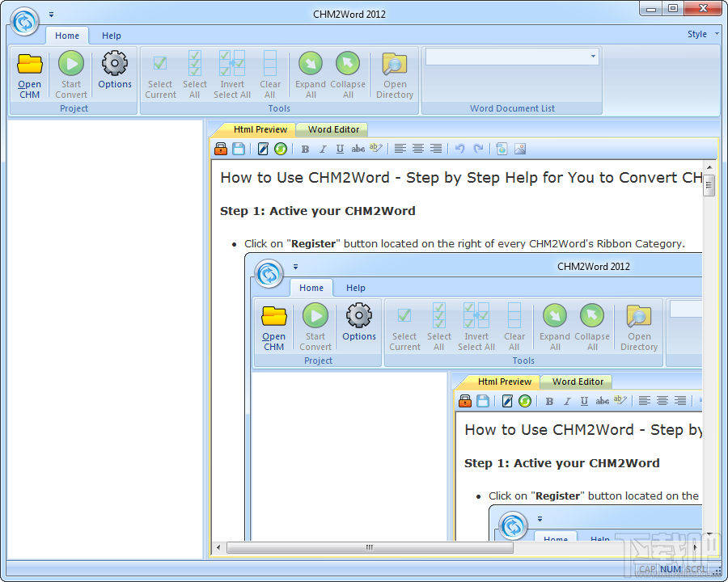Minimize the CHM2Word 2012 window
The height and width of the screenshot is (582, 728).
click(x=651, y=9)
